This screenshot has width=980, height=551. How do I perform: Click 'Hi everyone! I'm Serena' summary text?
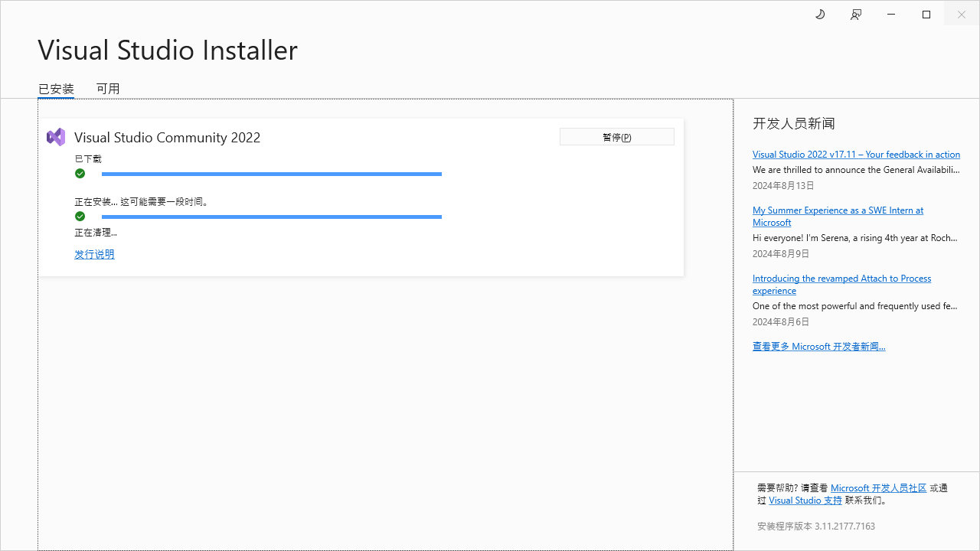[855, 238]
